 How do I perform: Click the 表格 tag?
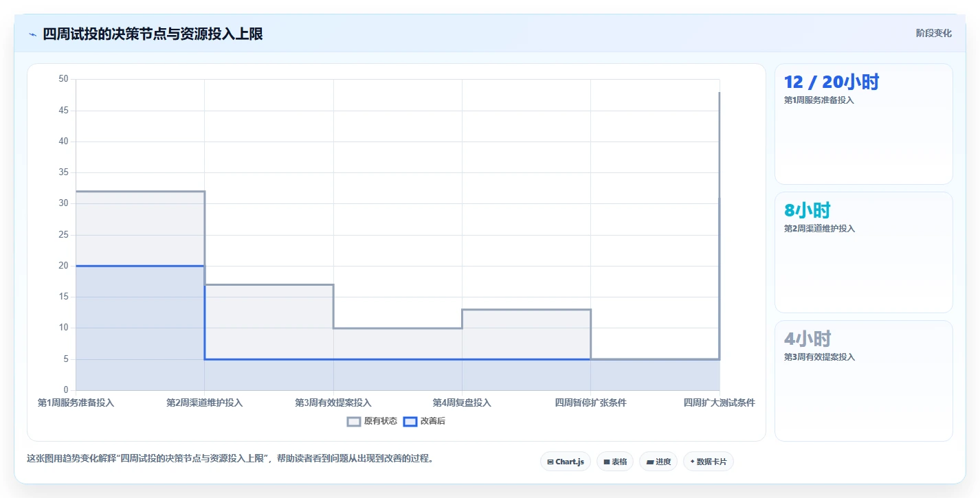pos(615,462)
